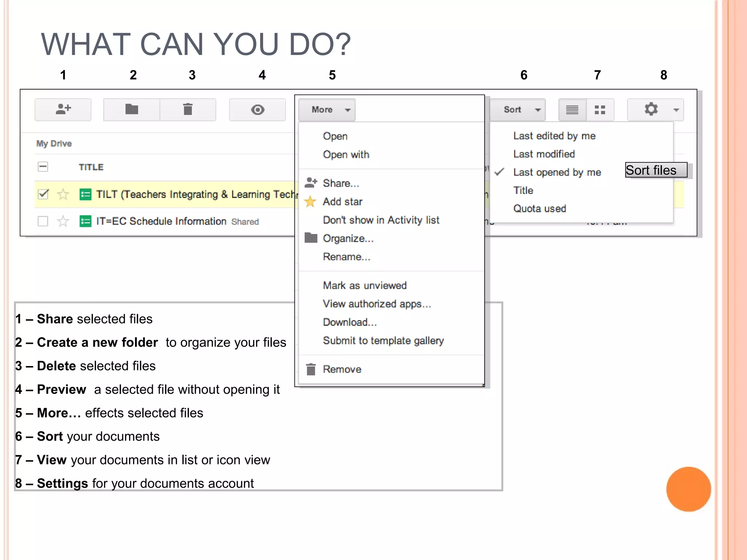Star the TILT spreadsheet row
747x560 pixels.
point(63,194)
